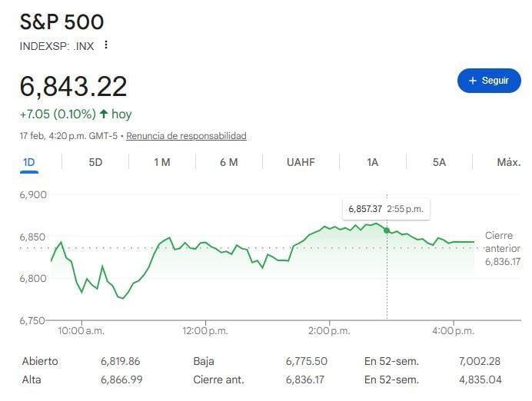Viewport: 532px width, 401px height.
Task: Show the 6 M chart range
Action: [228, 162]
